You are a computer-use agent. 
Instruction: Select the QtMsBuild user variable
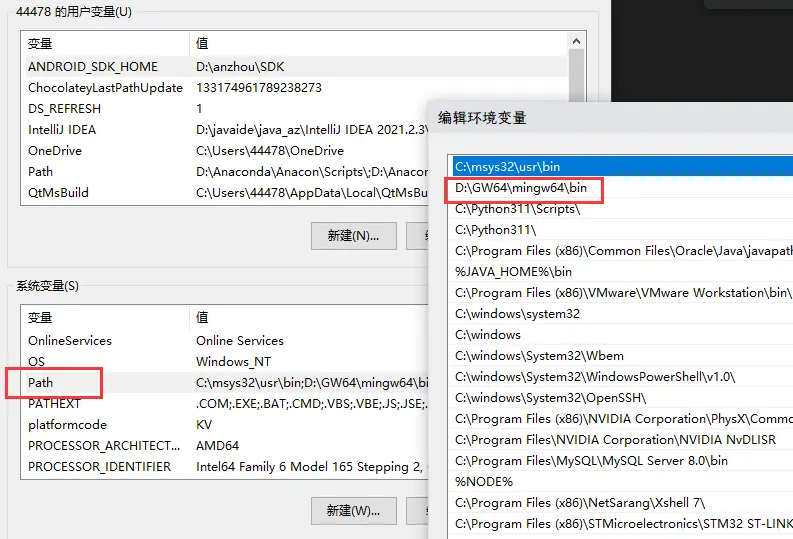pyautogui.click(x=59, y=192)
